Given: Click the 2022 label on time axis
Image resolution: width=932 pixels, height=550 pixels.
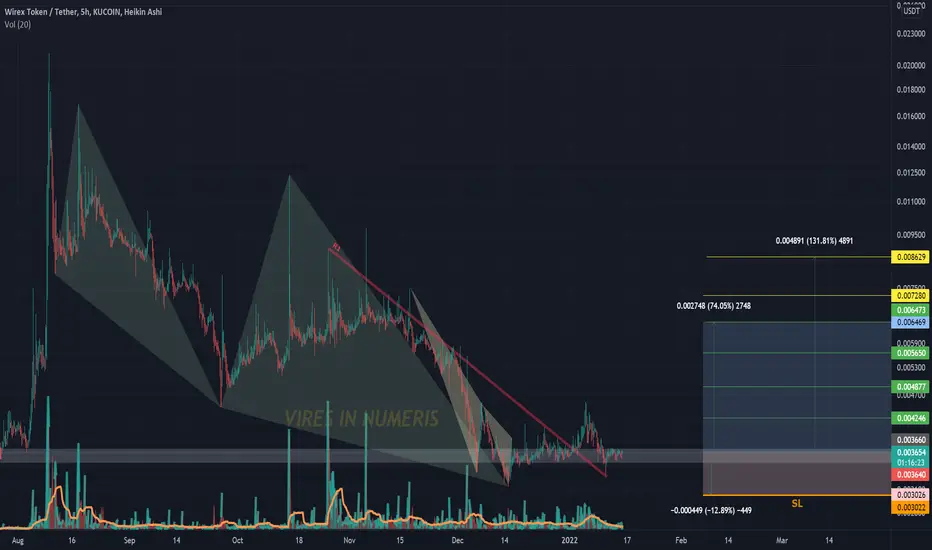Looking at the screenshot, I should click(x=569, y=540).
